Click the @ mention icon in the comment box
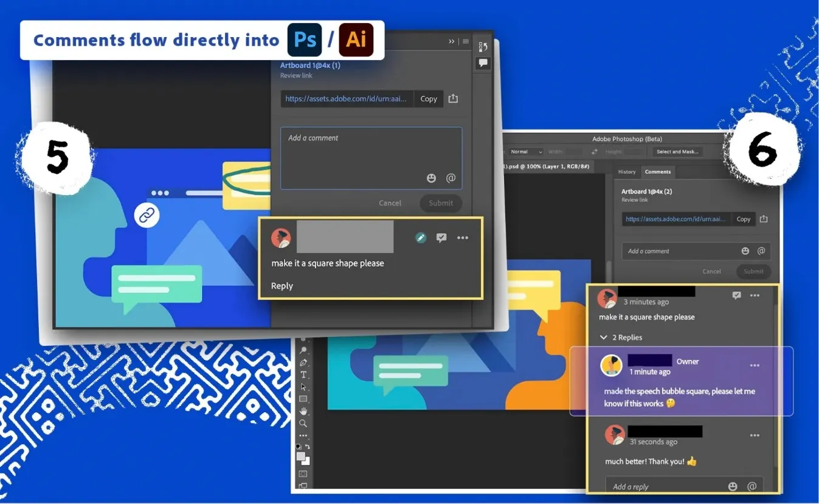819x504 pixels. tap(451, 178)
